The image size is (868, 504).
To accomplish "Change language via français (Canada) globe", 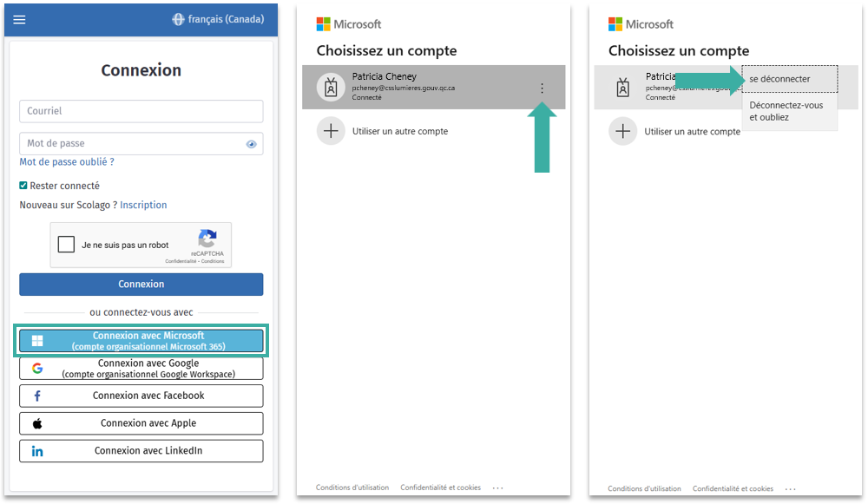I will 218,19.
